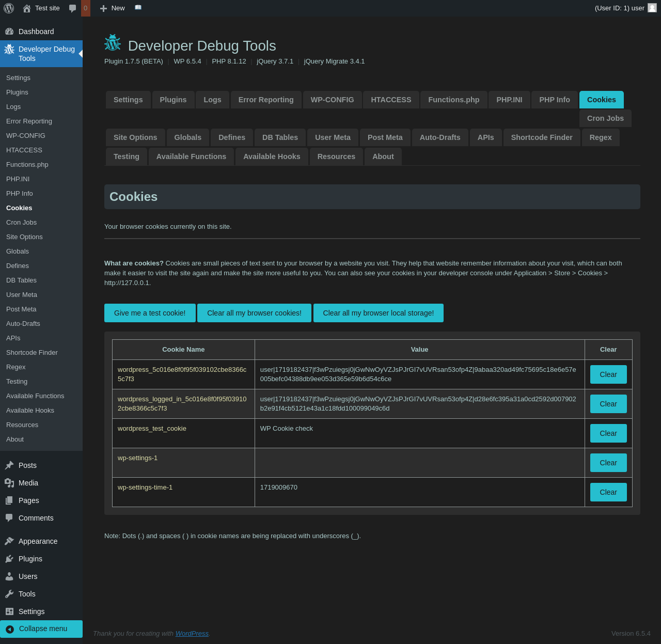Click the WordPress logo in admin bar

(9, 8)
